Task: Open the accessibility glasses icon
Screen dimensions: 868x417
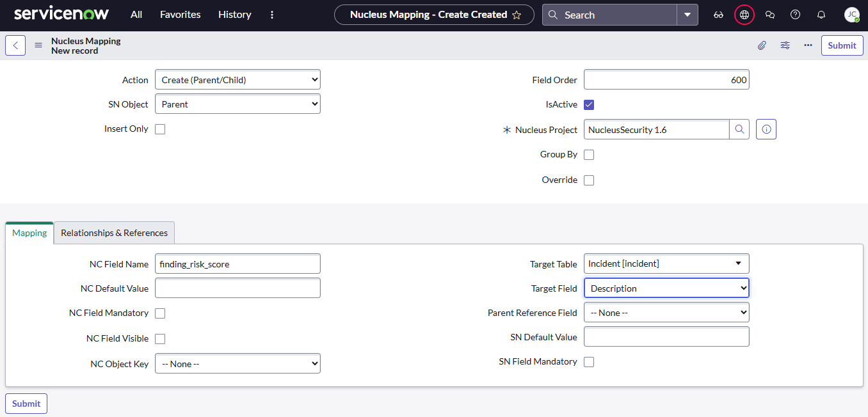Action: pyautogui.click(x=718, y=15)
